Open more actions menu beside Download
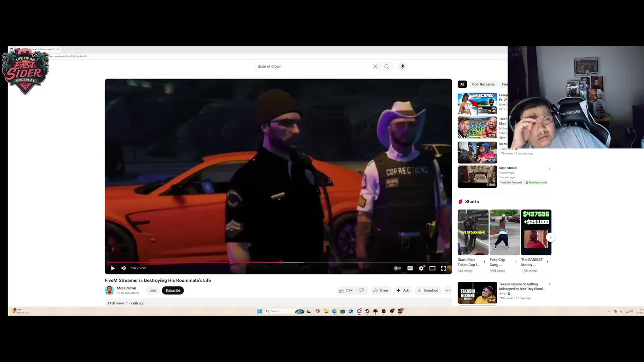The image size is (644, 362). 448,290
